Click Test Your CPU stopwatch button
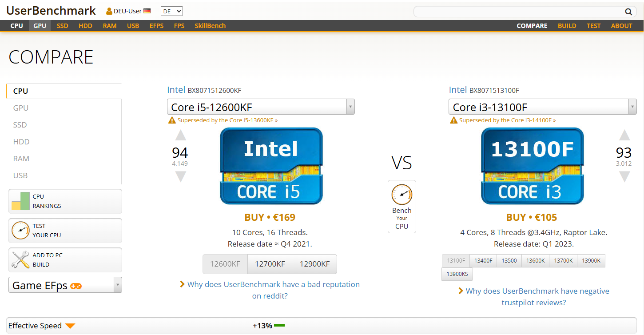Viewport: 644px width, 335px height. coord(65,231)
